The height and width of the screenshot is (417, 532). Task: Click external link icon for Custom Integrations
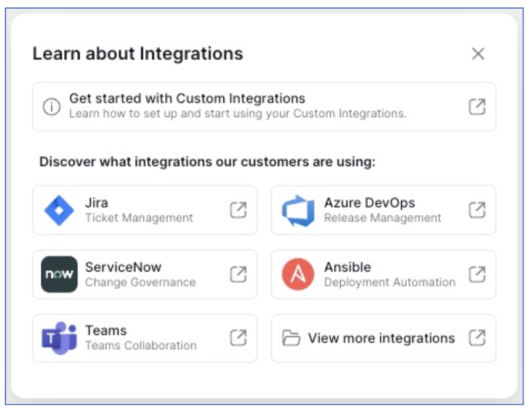[x=476, y=106]
